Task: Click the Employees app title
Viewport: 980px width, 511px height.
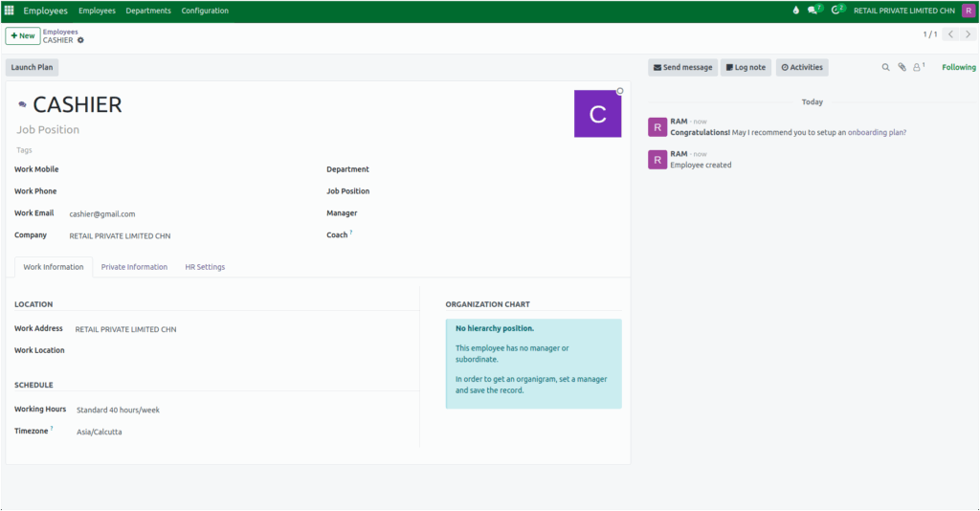Action: [x=46, y=11]
